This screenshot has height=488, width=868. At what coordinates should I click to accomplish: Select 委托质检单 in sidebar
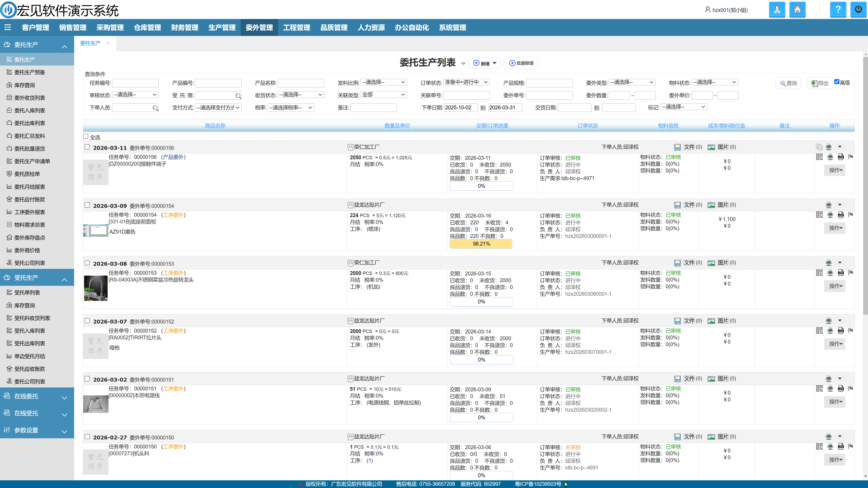pyautogui.click(x=27, y=174)
